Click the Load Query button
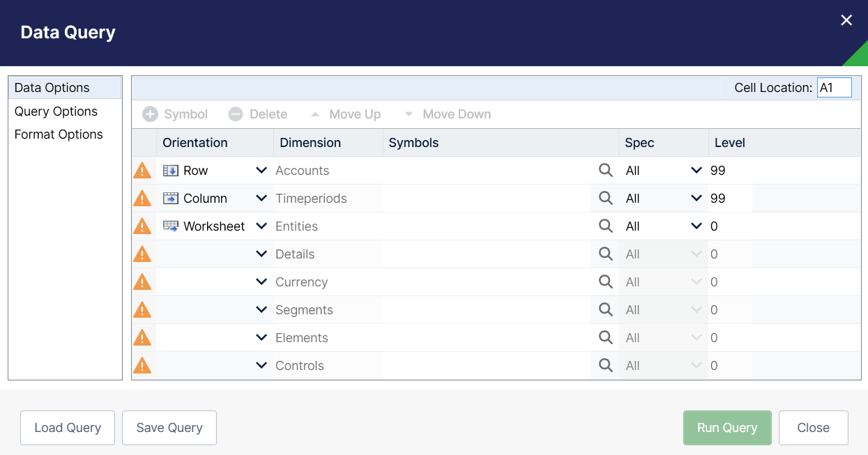868x455 pixels. (68, 428)
